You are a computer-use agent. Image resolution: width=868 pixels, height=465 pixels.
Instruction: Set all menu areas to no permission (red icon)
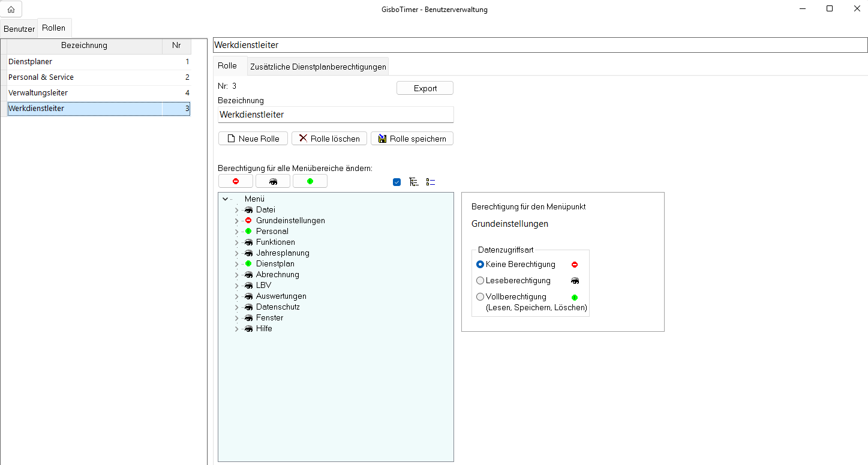coord(236,181)
